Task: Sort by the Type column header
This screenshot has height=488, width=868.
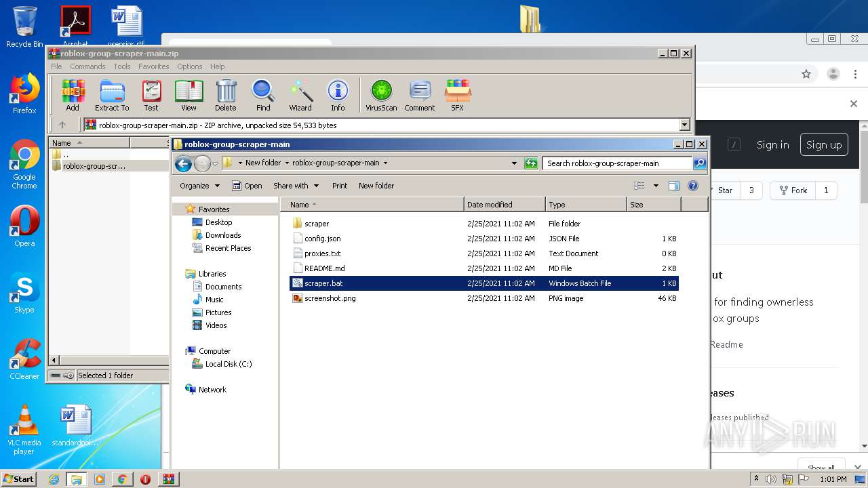Action: click(587, 205)
